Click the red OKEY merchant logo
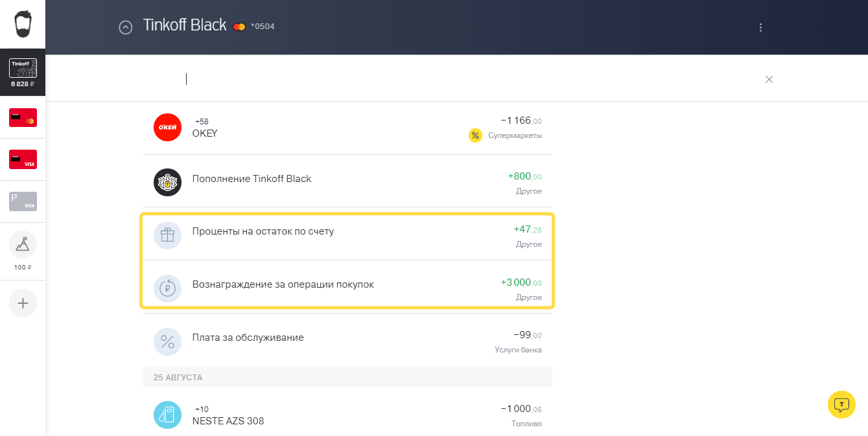The image size is (868, 436). [x=167, y=128]
